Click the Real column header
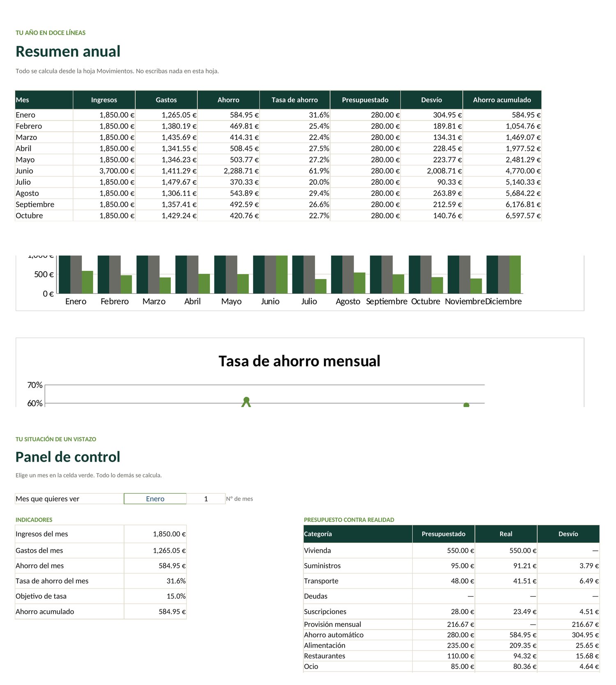The height and width of the screenshot is (685, 616). coord(506,534)
